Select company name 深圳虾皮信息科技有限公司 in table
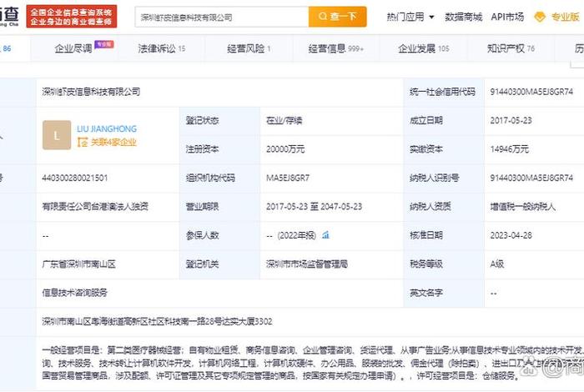The width and height of the screenshot is (584, 392). [91, 92]
